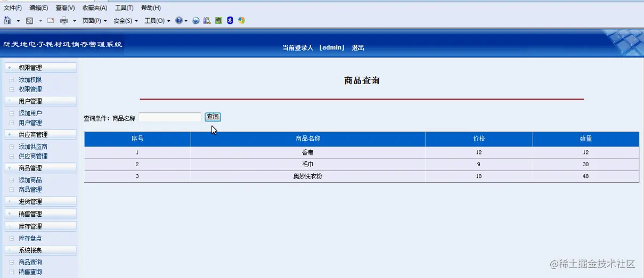This screenshot has height=278, width=644.
Task: Open the 工具(O) dropdown menu
Action: pos(158,21)
